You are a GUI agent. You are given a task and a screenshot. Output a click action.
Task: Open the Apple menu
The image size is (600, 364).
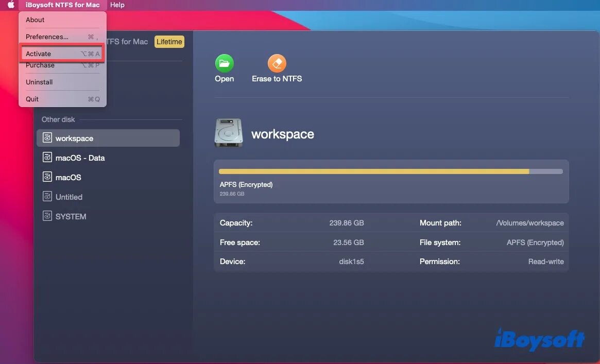point(11,5)
